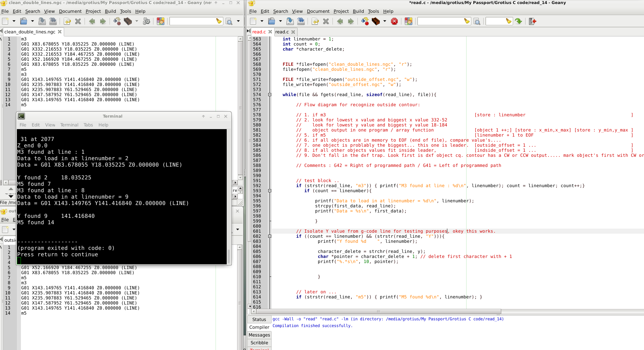The image size is (644, 350).
Task: Expand toolbar overflow arrow in left Geany window
Action: pos(238,21)
